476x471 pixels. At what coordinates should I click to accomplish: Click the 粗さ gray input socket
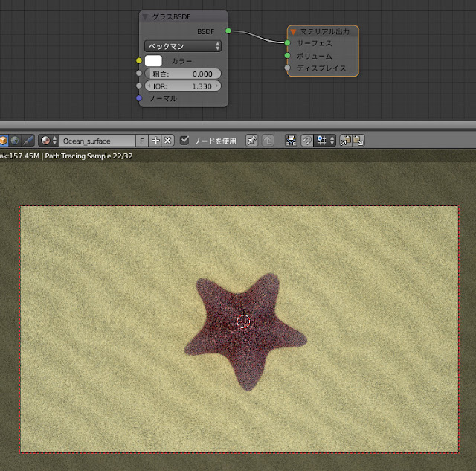(x=139, y=73)
